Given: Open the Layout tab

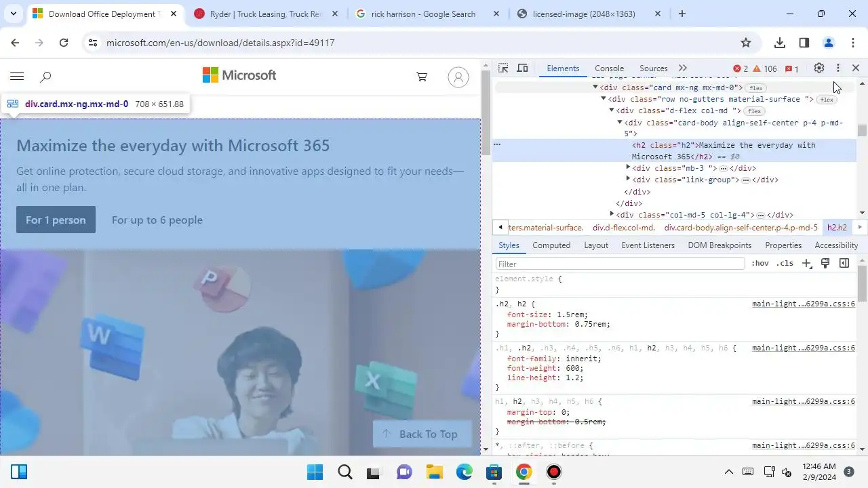Looking at the screenshot, I should (596, 245).
